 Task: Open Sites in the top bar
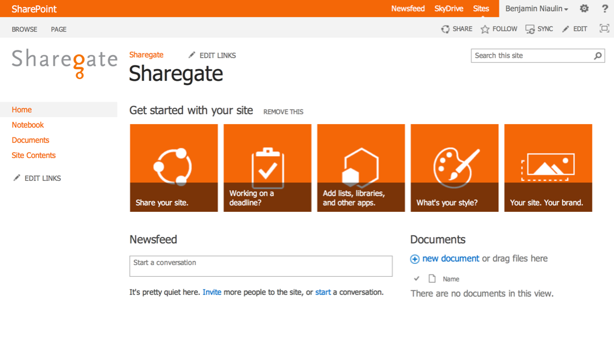(481, 9)
